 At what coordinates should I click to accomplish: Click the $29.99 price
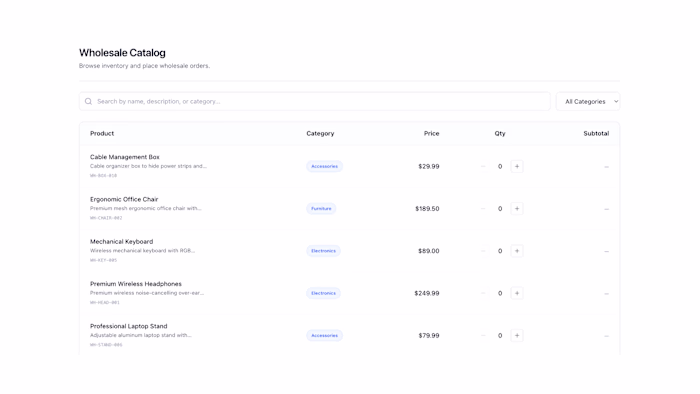pos(429,166)
